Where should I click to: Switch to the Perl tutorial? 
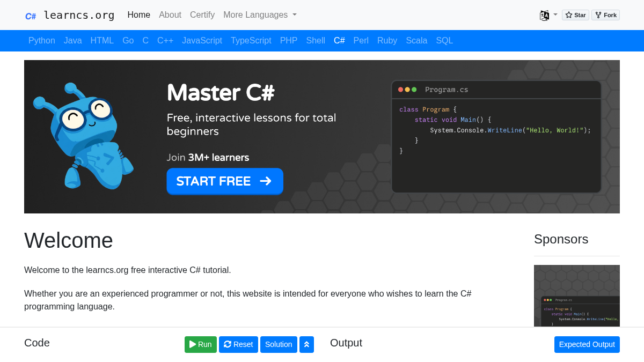[361, 41]
